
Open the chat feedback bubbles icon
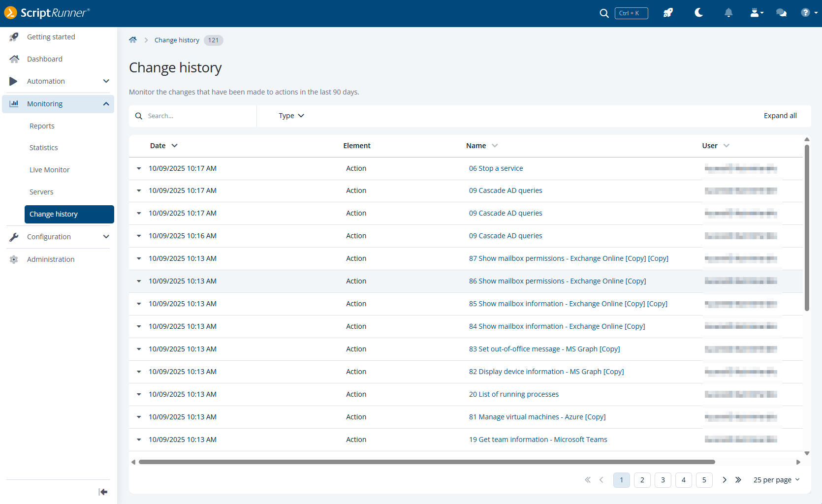[x=781, y=13]
